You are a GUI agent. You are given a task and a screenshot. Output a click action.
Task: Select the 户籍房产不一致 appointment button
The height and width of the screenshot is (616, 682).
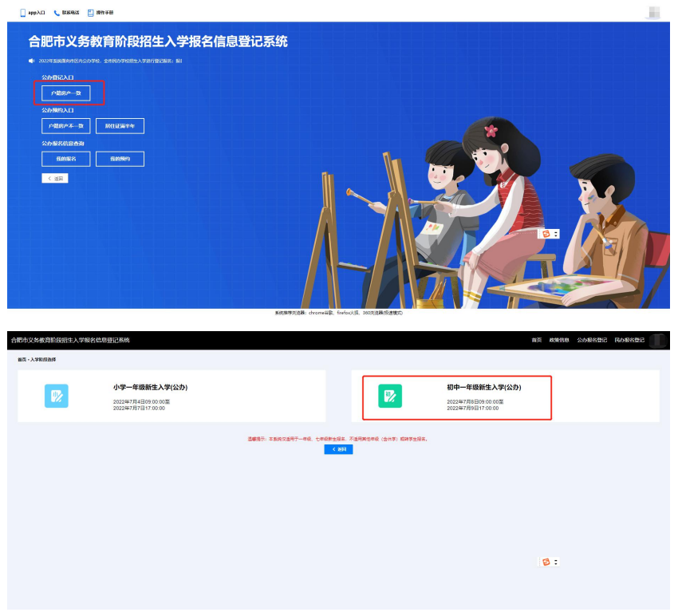66,126
